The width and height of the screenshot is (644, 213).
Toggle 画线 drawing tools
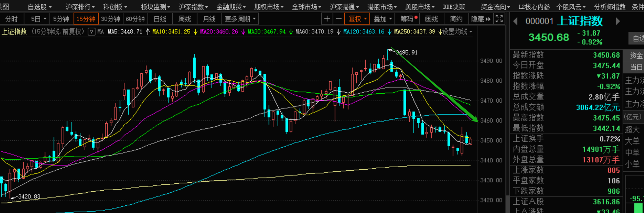pos(431,19)
